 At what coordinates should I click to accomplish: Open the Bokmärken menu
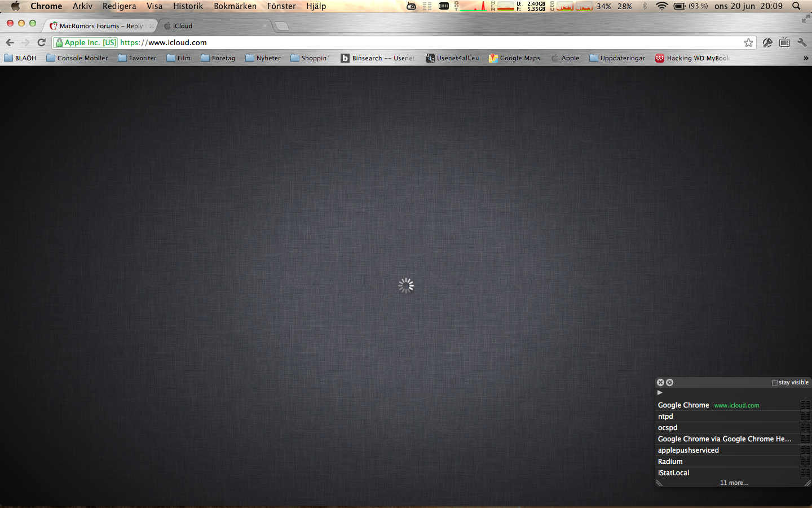[235, 6]
